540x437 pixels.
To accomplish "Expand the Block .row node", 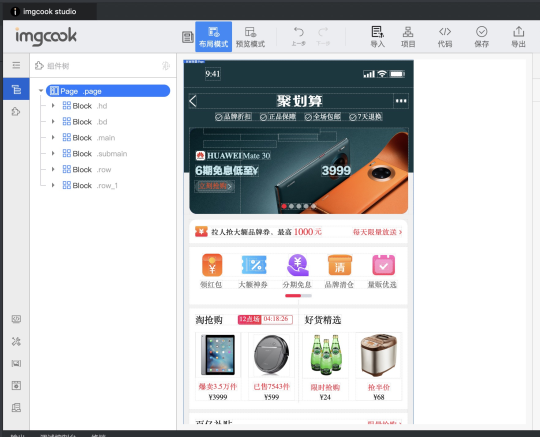I will [x=53, y=169].
